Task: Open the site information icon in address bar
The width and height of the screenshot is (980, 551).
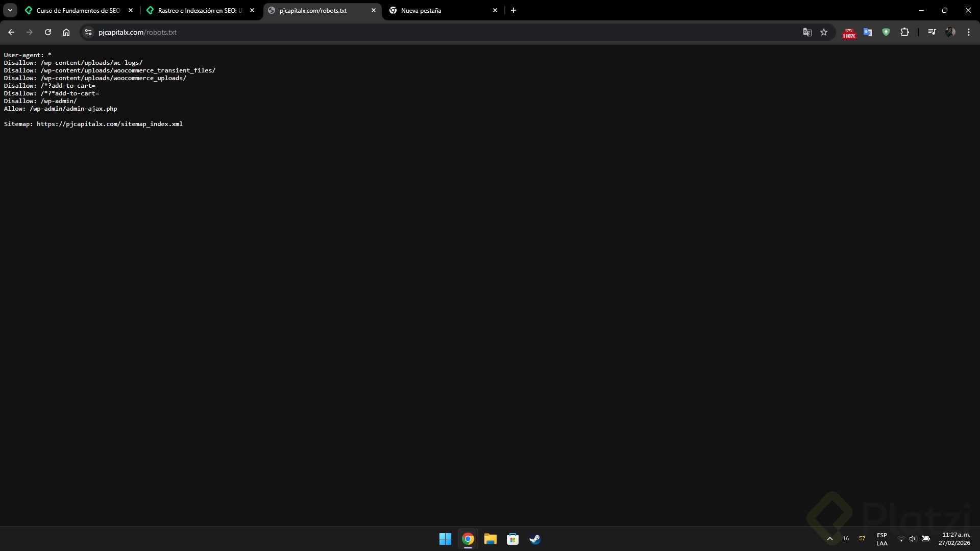Action: (x=88, y=32)
